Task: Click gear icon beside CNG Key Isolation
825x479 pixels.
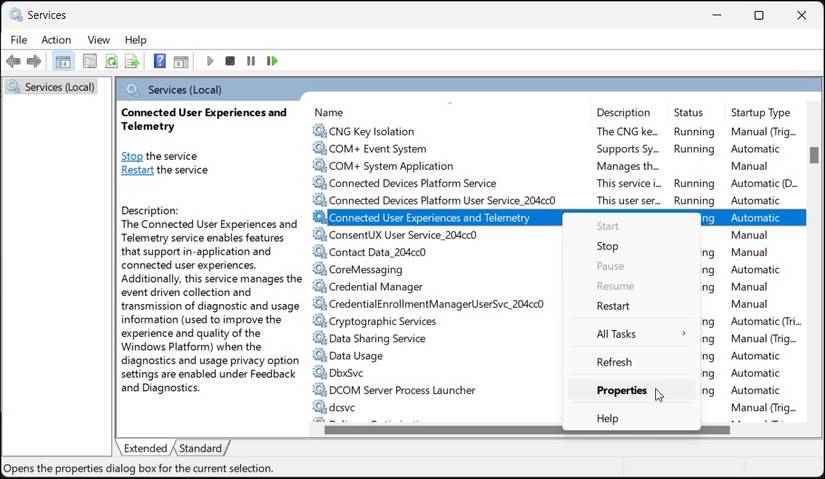Action: (x=319, y=131)
